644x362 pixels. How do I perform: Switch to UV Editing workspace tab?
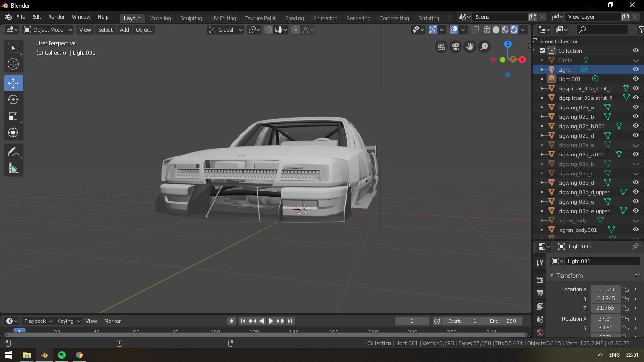223,18
